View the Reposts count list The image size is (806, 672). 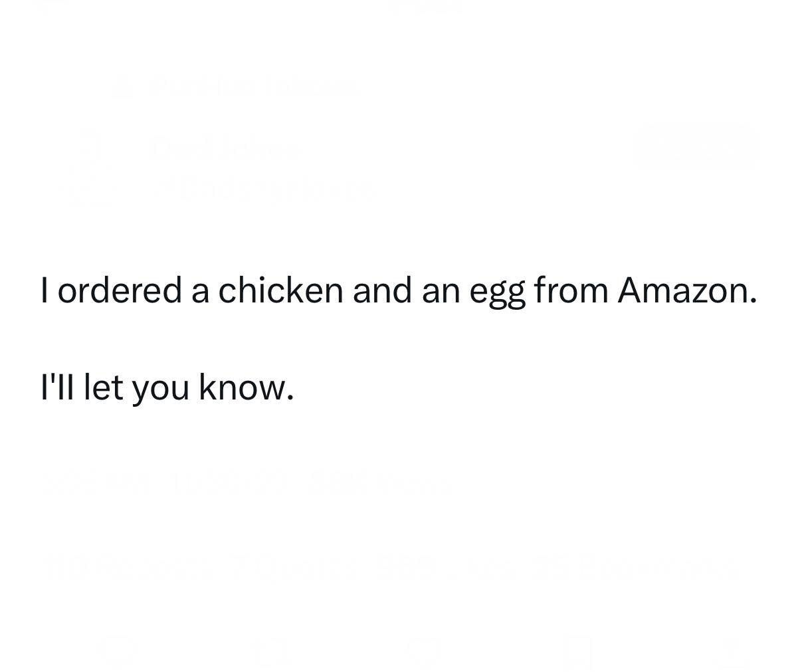pos(128,567)
